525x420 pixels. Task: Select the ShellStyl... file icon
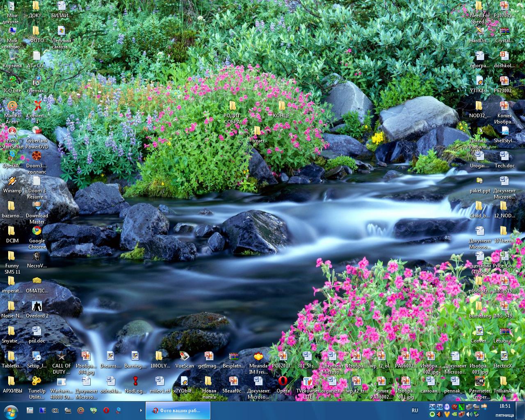(x=504, y=135)
